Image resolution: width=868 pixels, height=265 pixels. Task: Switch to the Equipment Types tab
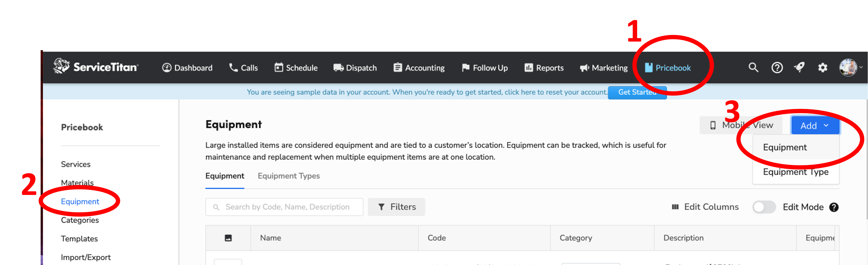pos(288,176)
